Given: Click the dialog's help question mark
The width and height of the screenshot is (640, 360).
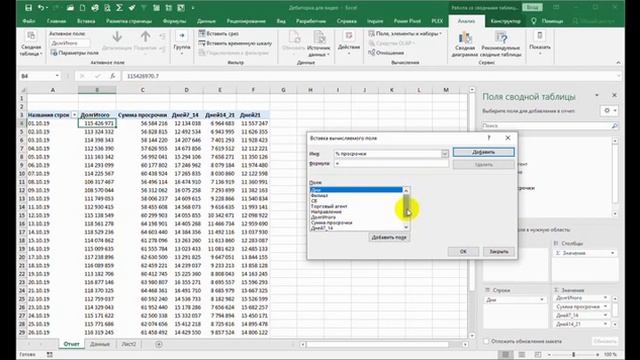Looking at the screenshot, I should (x=489, y=138).
